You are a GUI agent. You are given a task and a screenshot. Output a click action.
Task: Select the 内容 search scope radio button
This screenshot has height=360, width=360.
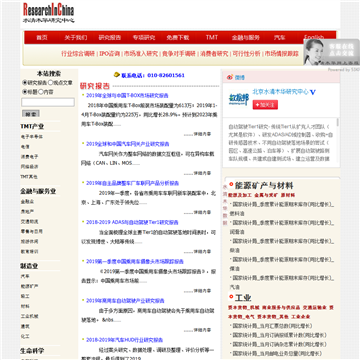pos(41,92)
